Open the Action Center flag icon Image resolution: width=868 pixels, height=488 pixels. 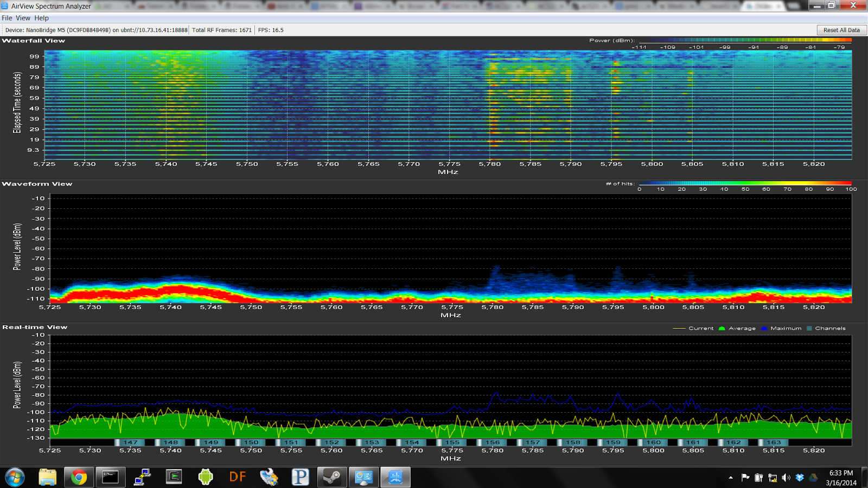click(745, 478)
